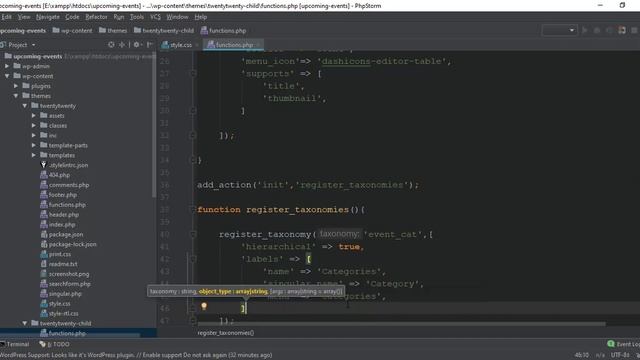Expand the wp-admin folder
Screen dimensions: 640x360
pyautogui.click(x=7, y=66)
